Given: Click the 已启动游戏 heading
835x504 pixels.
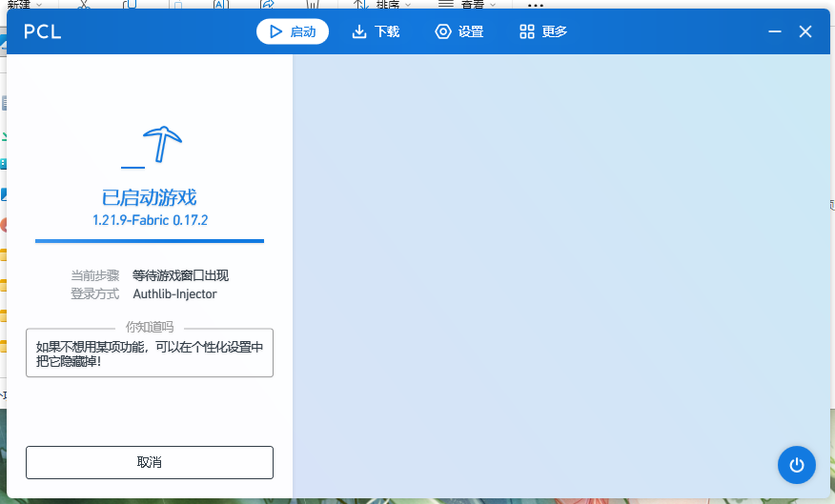Looking at the screenshot, I should click(x=150, y=197).
